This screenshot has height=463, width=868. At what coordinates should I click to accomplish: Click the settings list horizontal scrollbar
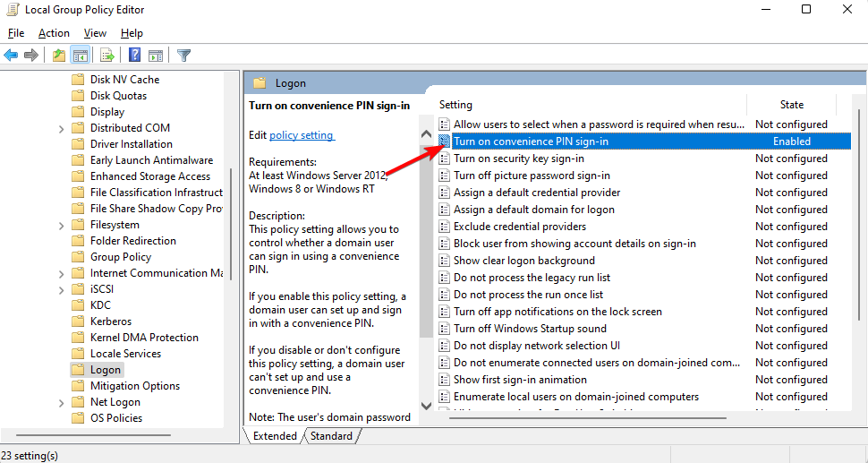587,418
